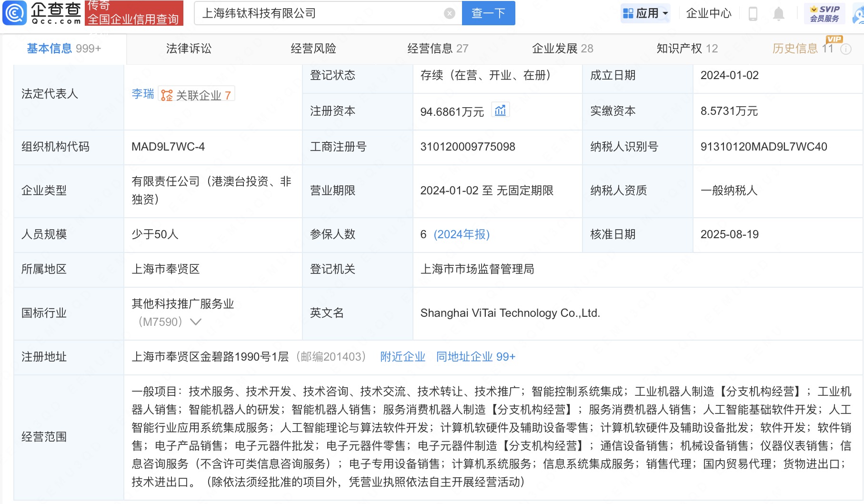Click the Qcc logo icon

[x=15, y=13]
